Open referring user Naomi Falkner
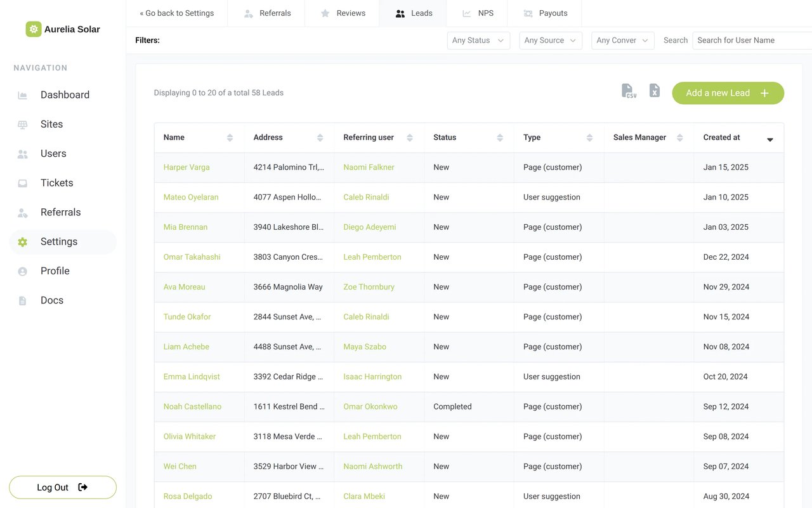The width and height of the screenshot is (812, 508). point(369,168)
